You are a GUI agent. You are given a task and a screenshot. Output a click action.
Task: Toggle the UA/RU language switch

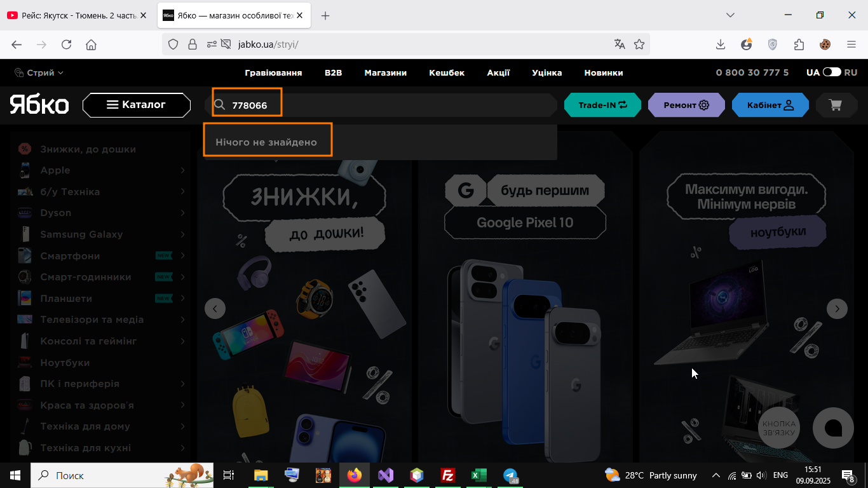pyautogui.click(x=832, y=72)
